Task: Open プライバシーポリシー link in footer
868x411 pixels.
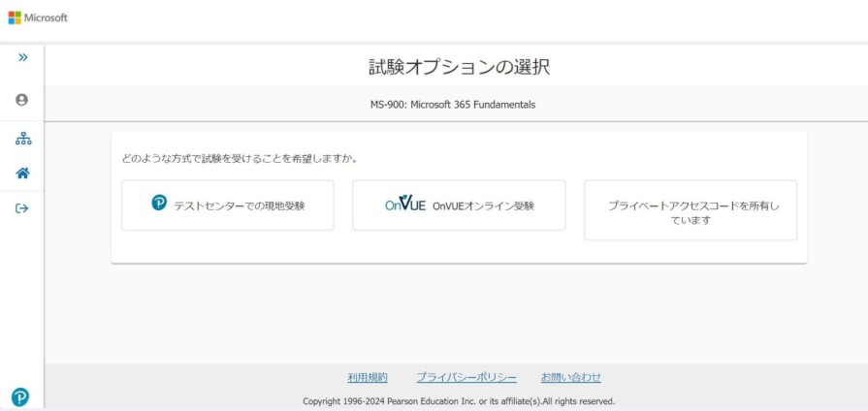Action: click(466, 378)
